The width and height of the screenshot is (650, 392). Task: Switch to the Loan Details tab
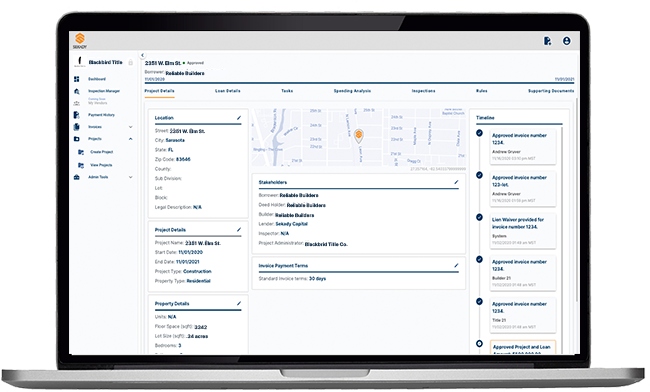tap(228, 91)
